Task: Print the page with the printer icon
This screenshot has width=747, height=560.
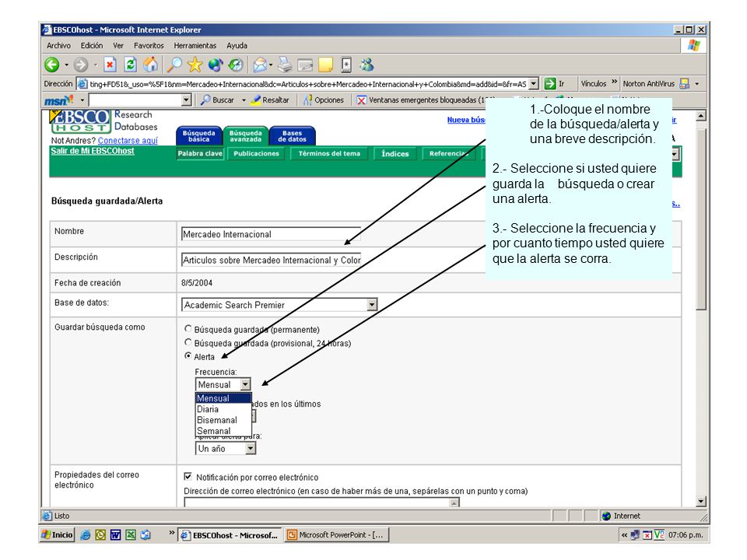Action: point(285,65)
